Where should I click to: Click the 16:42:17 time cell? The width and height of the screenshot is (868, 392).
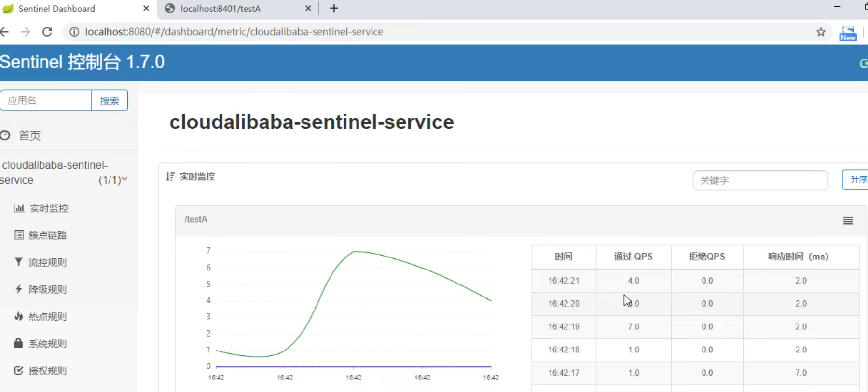pyautogui.click(x=564, y=373)
